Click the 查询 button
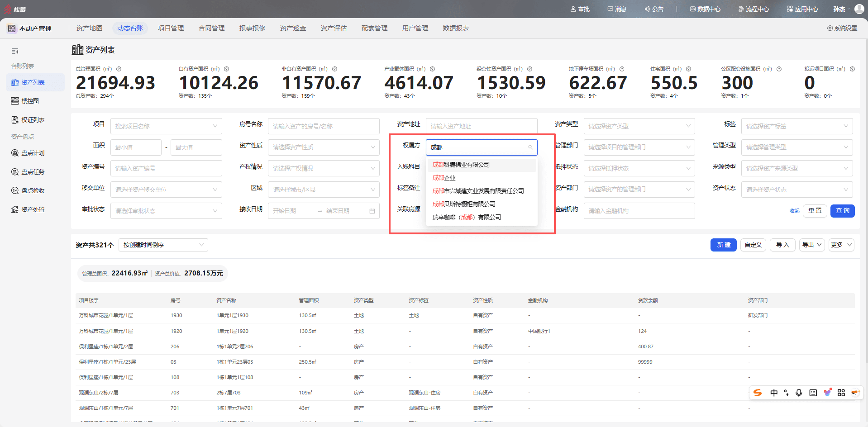Screen dimensions: 868x427 pos(842,211)
